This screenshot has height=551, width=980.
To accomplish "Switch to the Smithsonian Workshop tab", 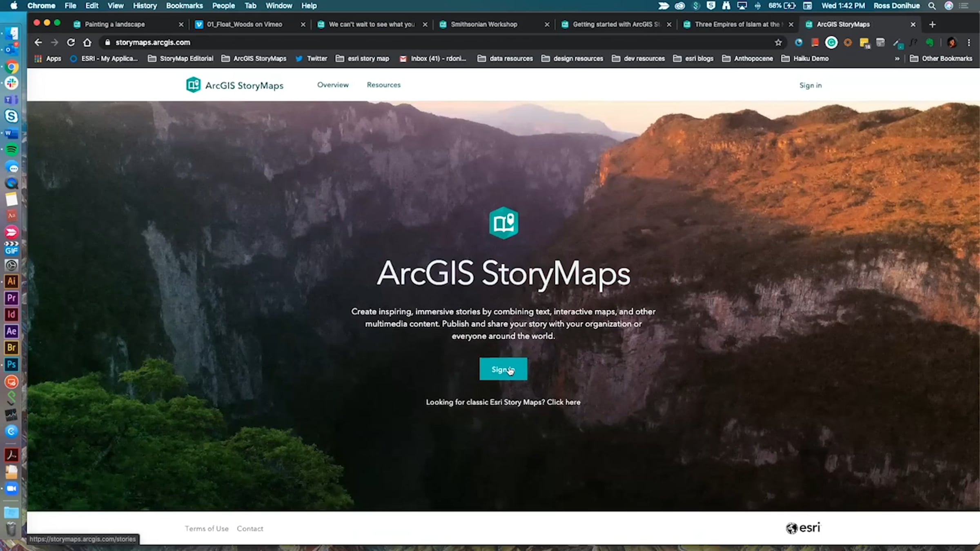I will tap(484, 24).
